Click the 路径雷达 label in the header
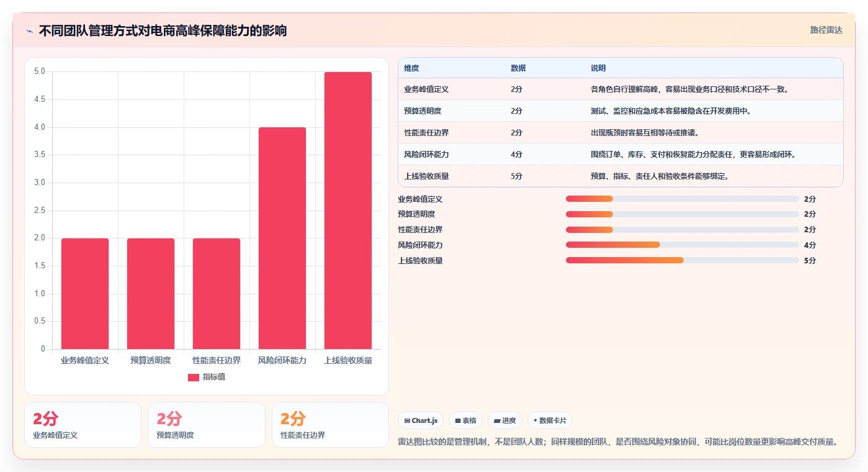This screenshot has width=868, height=472. click(826, 30)
